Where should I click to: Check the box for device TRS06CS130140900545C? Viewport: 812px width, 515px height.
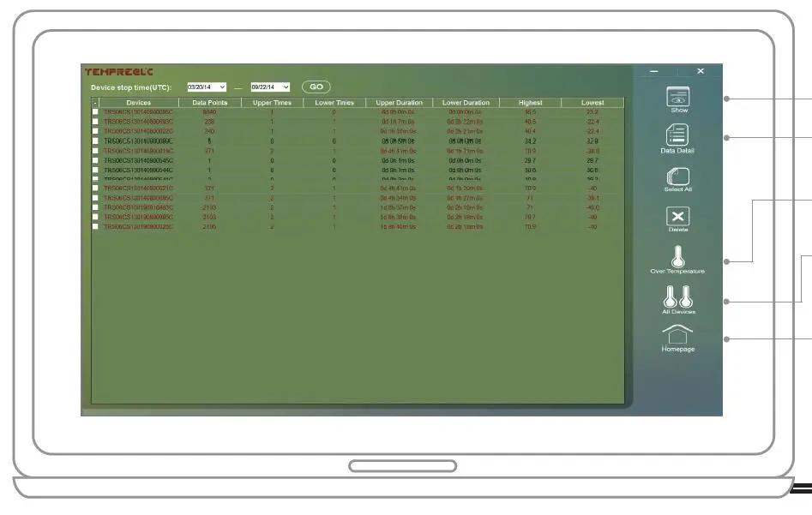pyautogui.click(x=95, y=160)
